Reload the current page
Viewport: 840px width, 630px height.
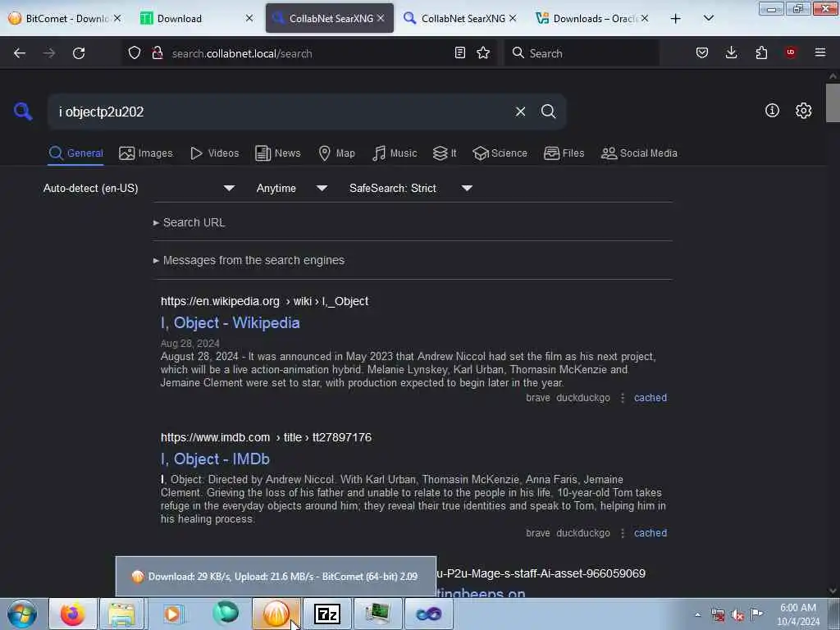coord(79,53)
